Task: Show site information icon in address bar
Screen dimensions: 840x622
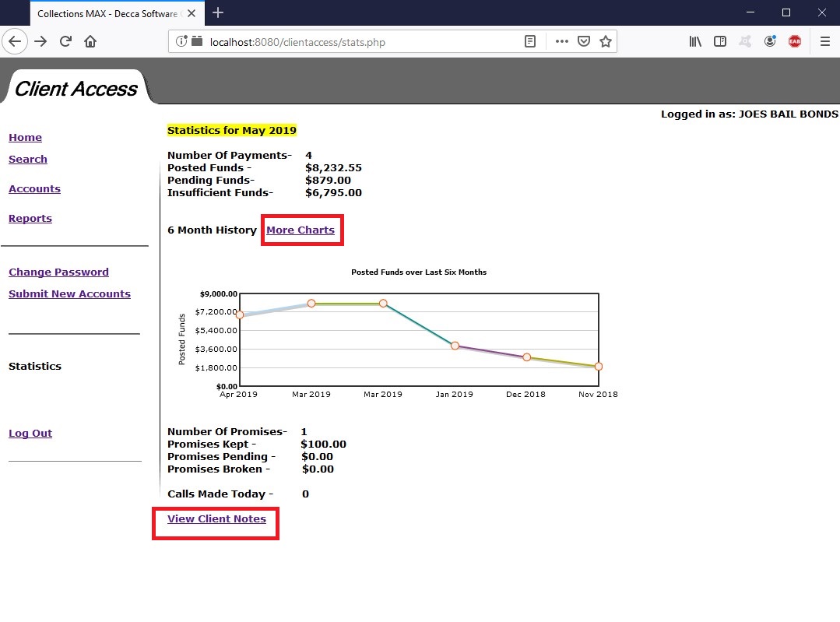Action: (181, 41)
